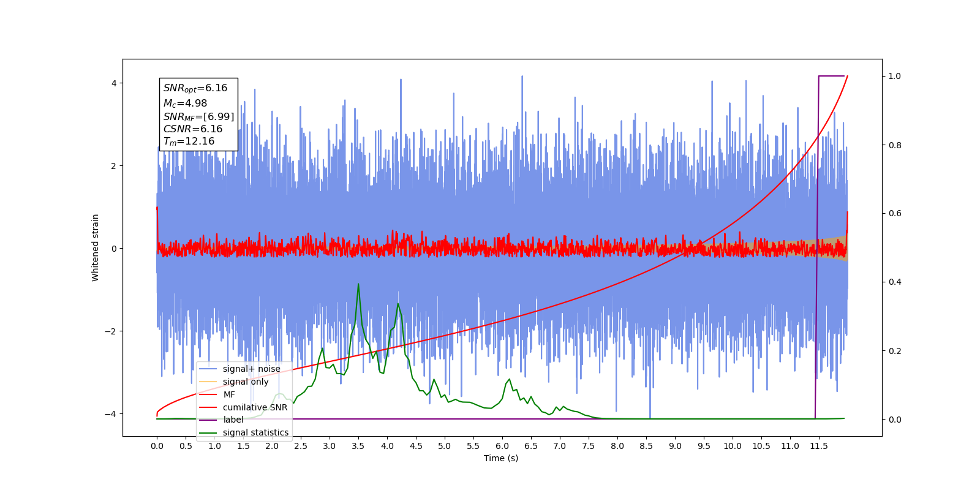
Task: Click the 6.0 x-axis tick label
Action: [502, 446]
